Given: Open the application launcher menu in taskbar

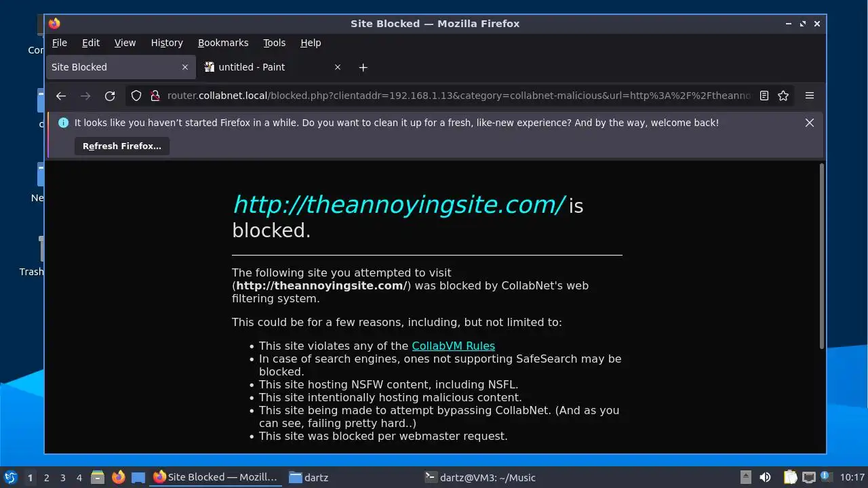Looking at the screenshot, I should [x=10, y=477].
